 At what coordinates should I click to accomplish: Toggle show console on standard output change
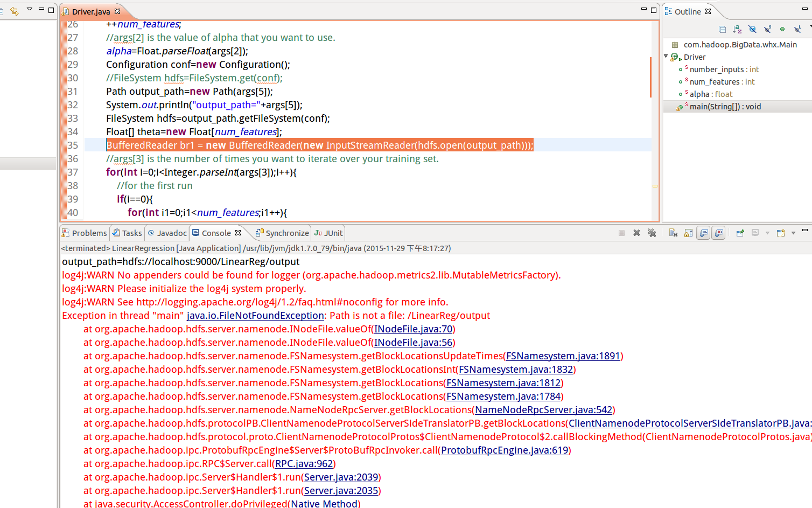(x=703, y=233)
